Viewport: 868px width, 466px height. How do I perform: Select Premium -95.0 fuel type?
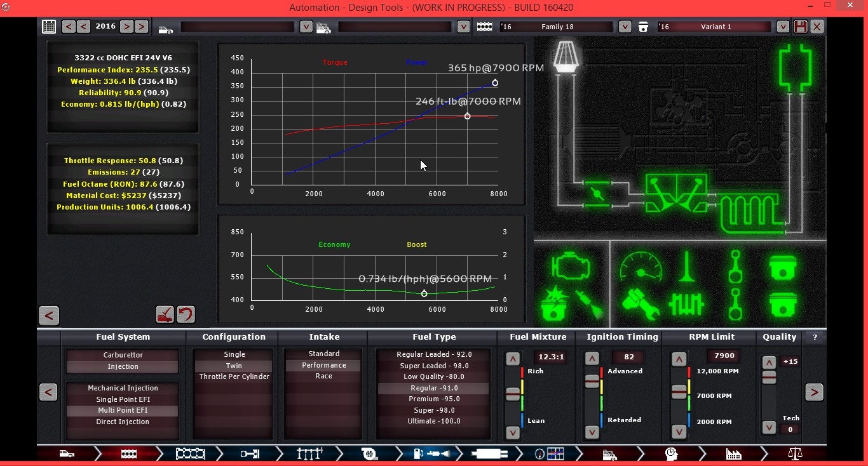point(434,399)
